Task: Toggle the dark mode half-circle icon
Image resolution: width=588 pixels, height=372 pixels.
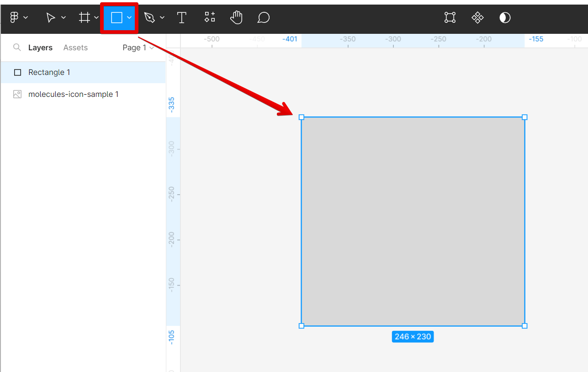Action: pos(504,17)
